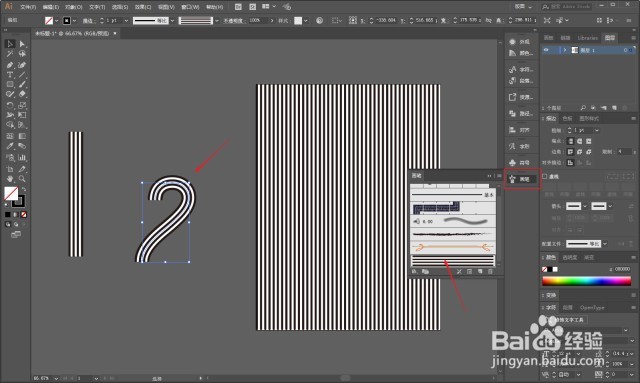640x383 pixels.
Task: Toggle visibility eye of 图层 1
Action: coord(546,50)
